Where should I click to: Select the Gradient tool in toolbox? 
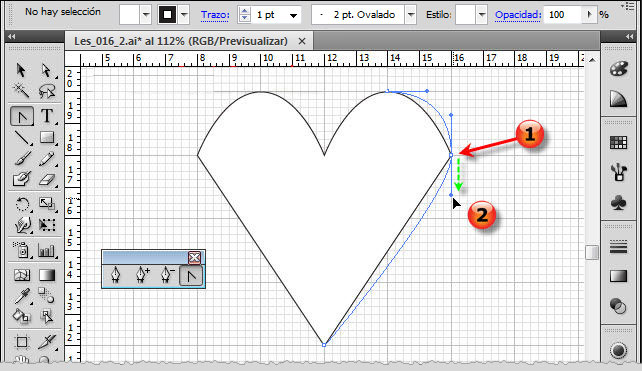click(x=47, y=275)
